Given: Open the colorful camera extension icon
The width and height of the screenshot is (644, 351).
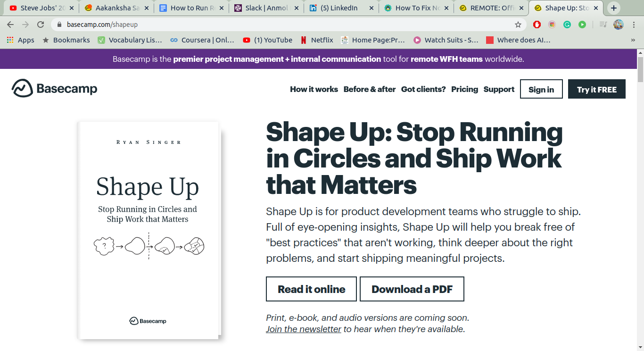Looking at the screenshot, I should pyautogui.click(x=552, y=25).
